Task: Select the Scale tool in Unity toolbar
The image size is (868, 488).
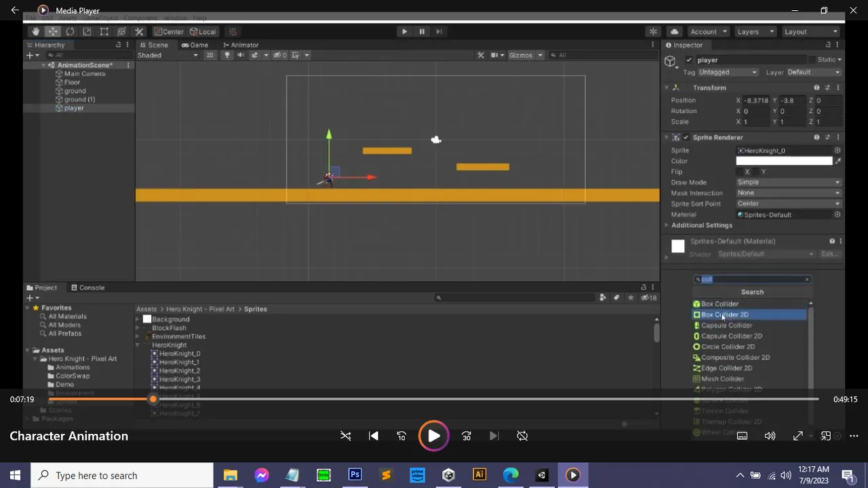Action: click(87, 32)
